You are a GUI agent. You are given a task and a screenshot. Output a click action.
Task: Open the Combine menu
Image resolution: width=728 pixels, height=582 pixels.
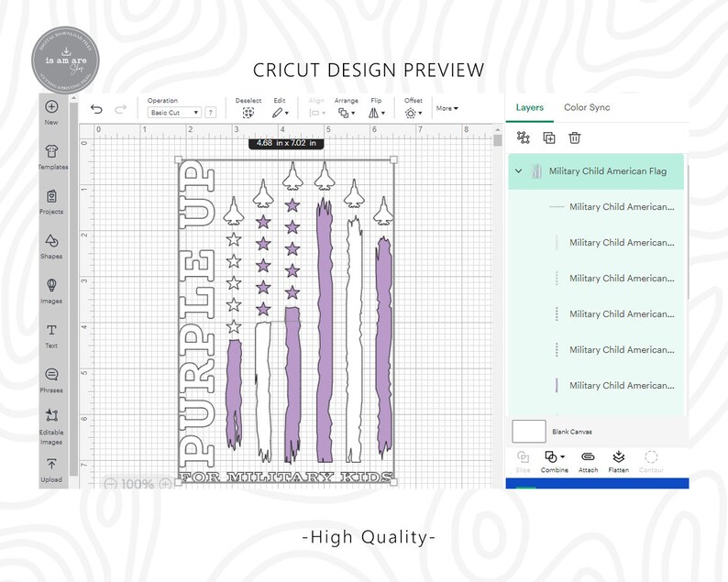pyautogui.click(x=555, y=462)
